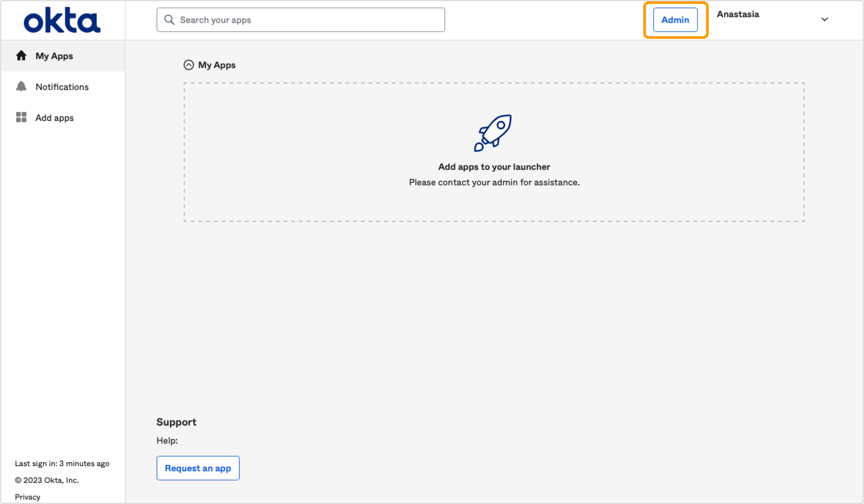Expand the user menu chevron
The height and width of the screenshot is (504, 864).
coord(825,19)
